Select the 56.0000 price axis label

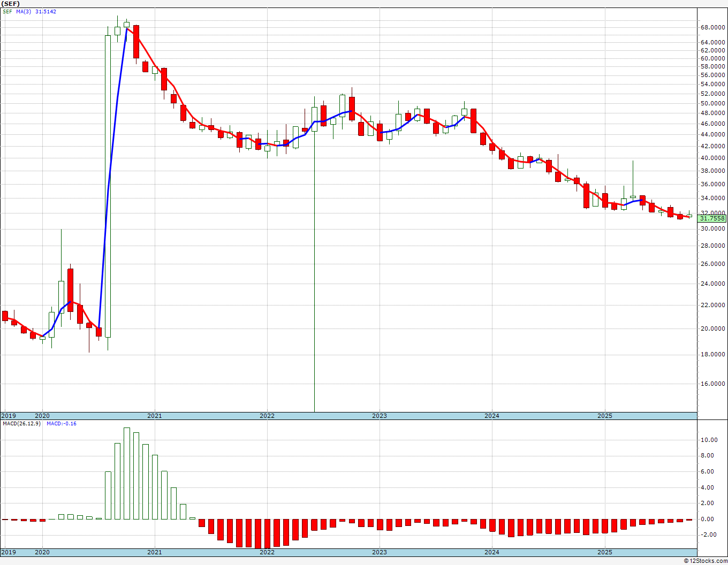pyautogui.click(x=713, y=76)
